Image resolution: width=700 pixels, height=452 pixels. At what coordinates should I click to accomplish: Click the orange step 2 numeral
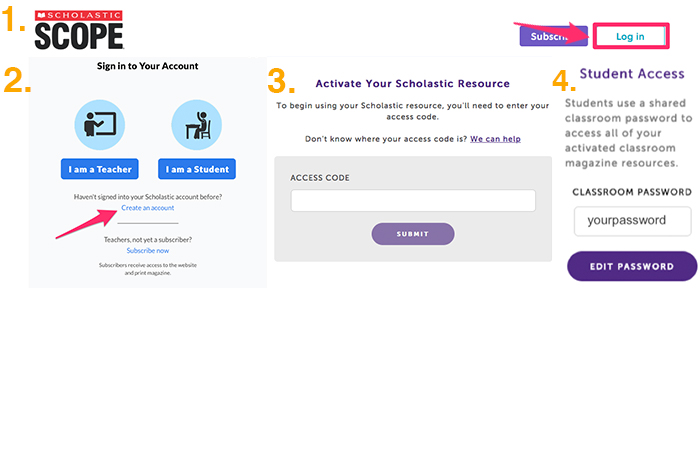(18, 80)
